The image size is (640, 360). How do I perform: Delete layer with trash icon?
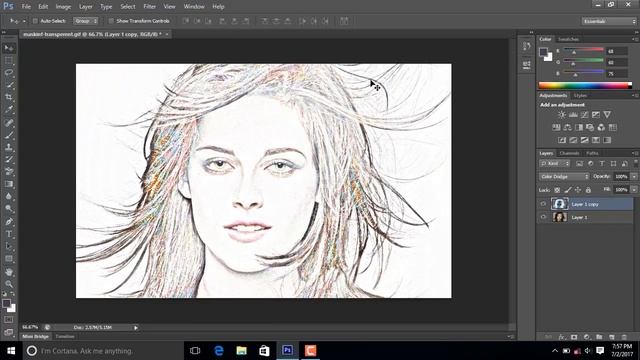624,337
